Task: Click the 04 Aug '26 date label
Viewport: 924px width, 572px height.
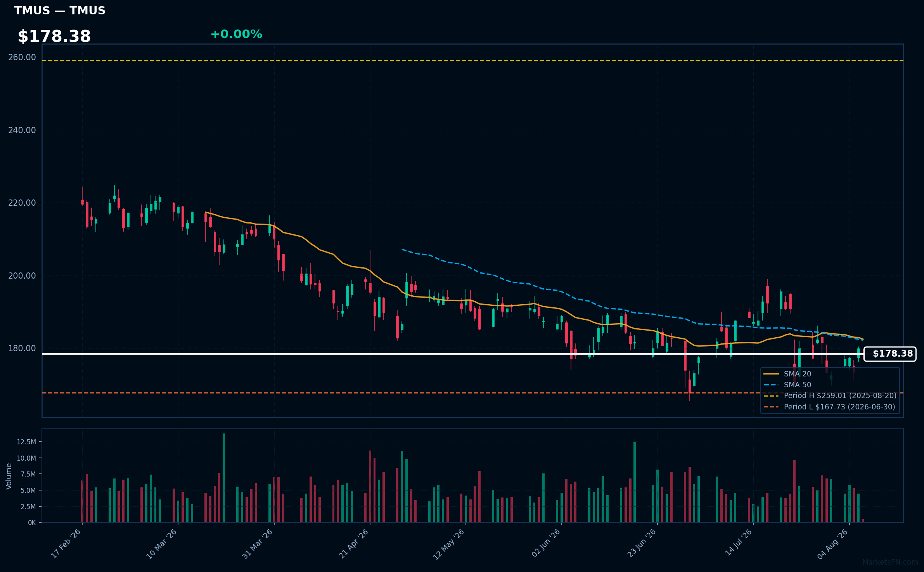Action: 834,544
